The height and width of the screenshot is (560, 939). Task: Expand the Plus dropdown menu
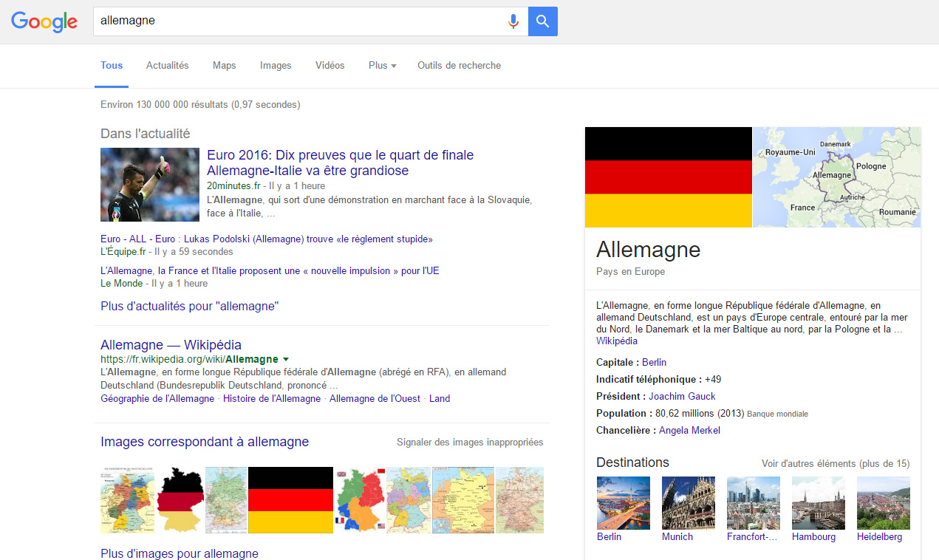pos(382,66)
